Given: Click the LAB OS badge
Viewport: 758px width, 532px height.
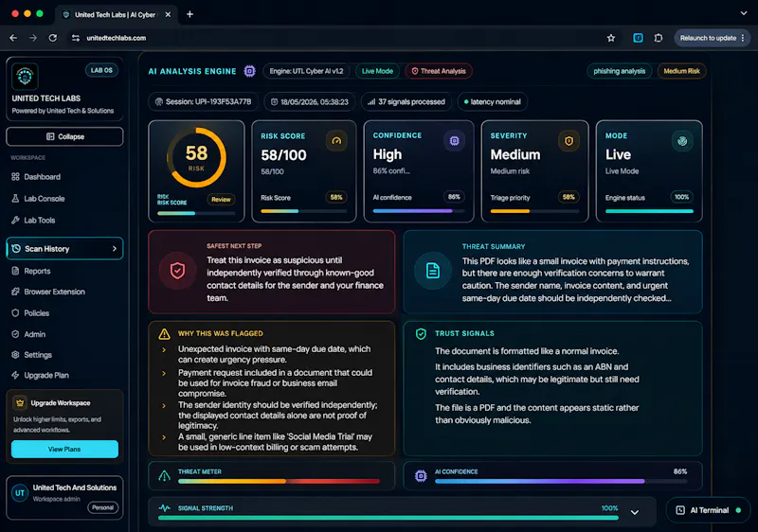Looking at the screenshot, I should click(101, 70).
